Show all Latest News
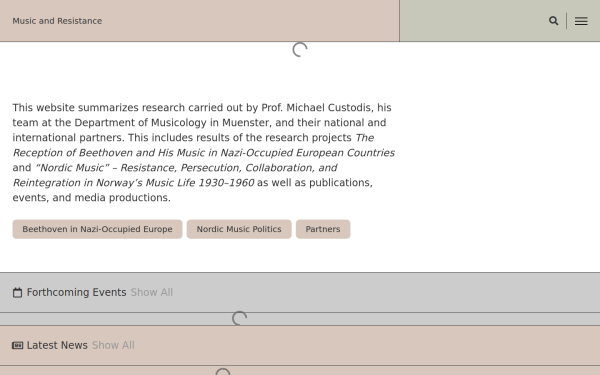 tap(113, 345)
